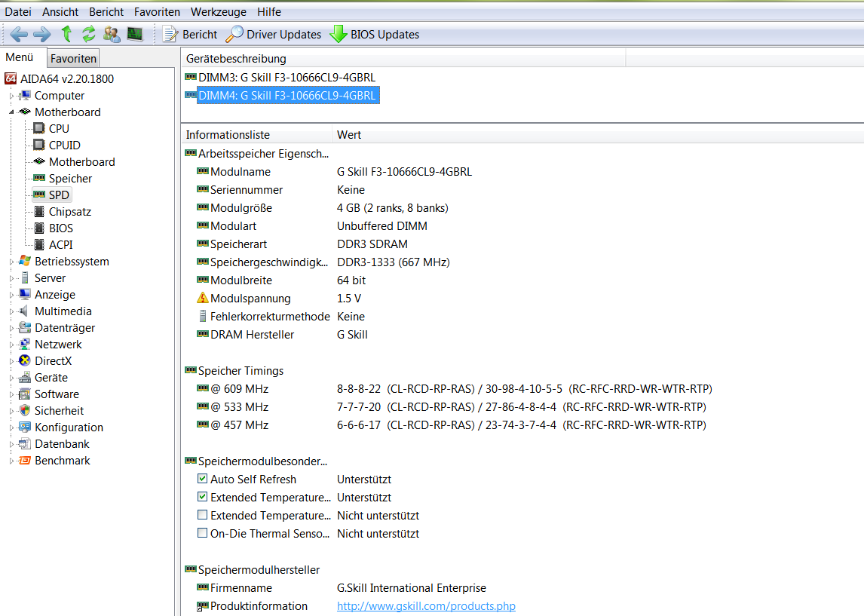Toggle the Auto Self Refresh checkbox
The width and height of the screenshot is (864, 616).
(202, 478)
